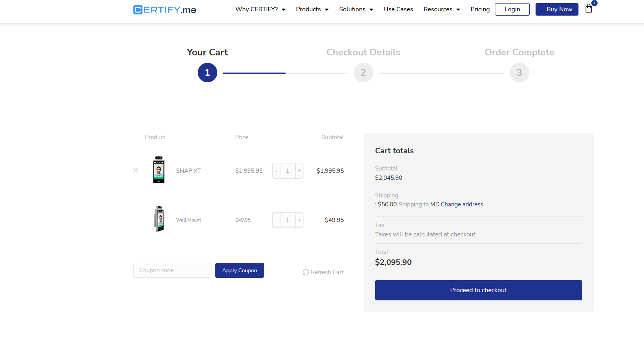644x346 pixels.
Task: Select step 2 Checkout Details circle
Action: [x=364, y=73]
